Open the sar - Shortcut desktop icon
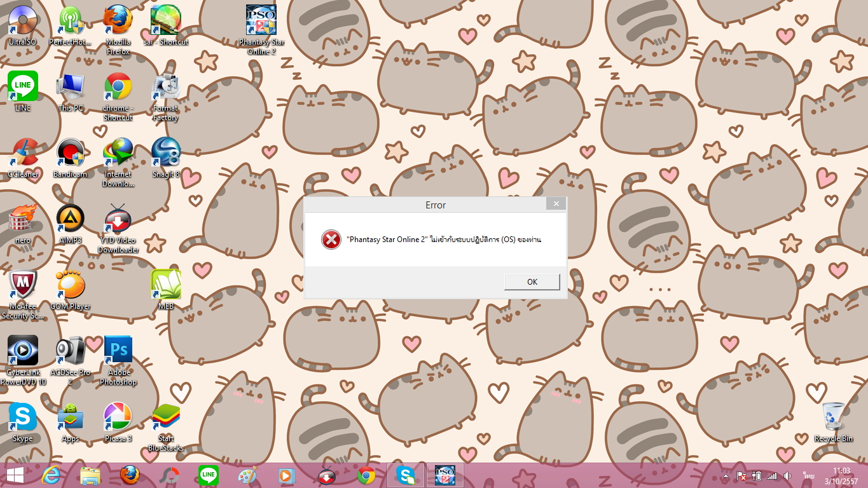 (x=166, y=26)
